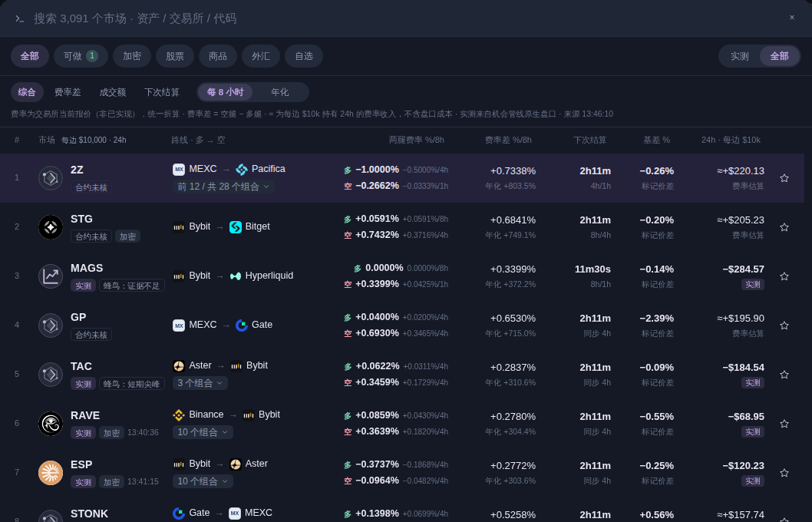Click the Aster exchange icon in TAC row
Screen dimensions: 812x522
[x=179, y=366]
